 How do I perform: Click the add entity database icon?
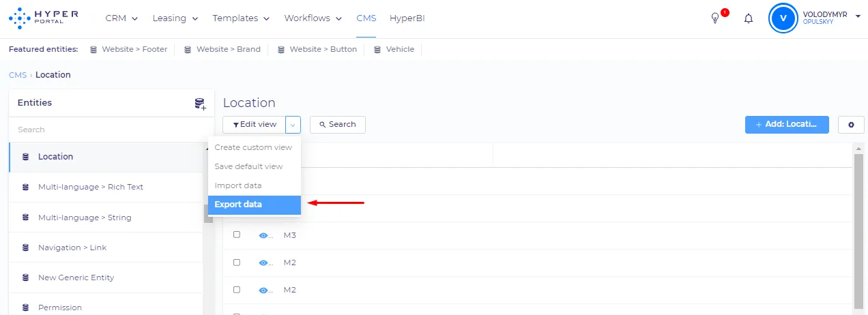point(200,104)
